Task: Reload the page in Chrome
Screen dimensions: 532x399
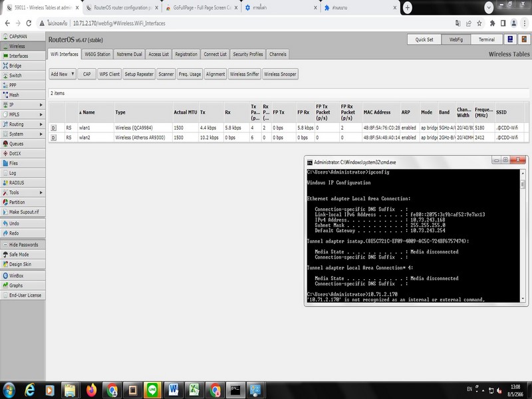Action: click(29, 23)
